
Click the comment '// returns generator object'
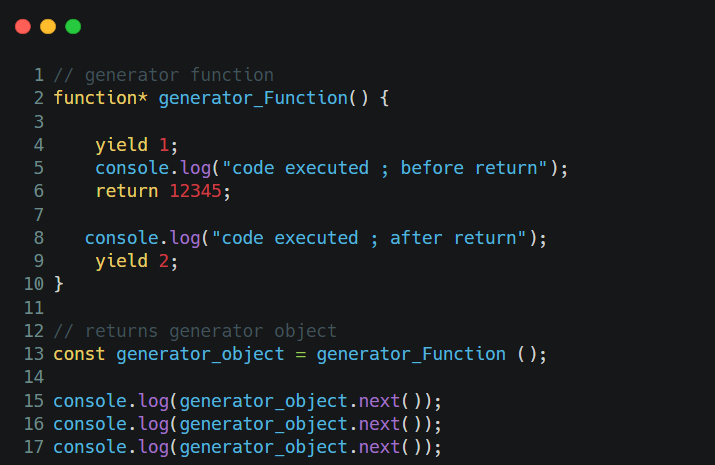pos(195,331)
